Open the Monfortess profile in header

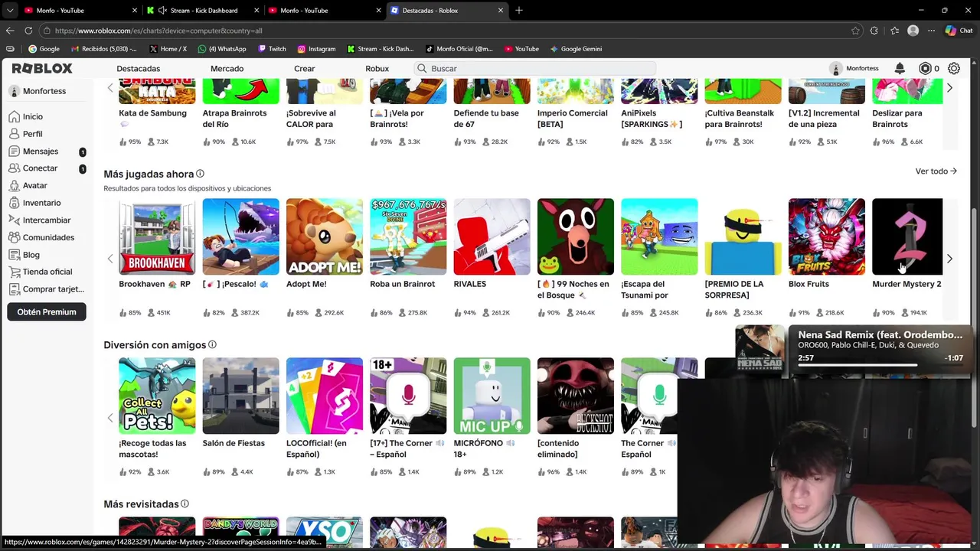855,68
